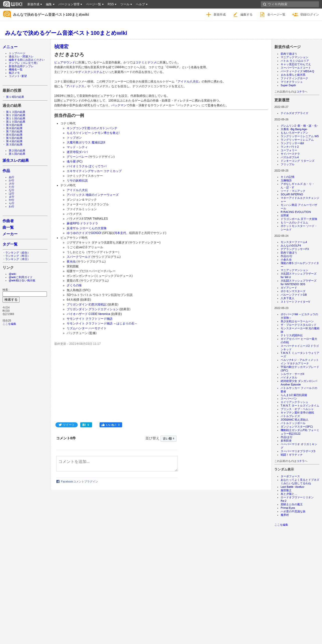Click the document icon for 全ページ一覧
The width and height of the screenshot is (322, 644).
tap(262, 15)
